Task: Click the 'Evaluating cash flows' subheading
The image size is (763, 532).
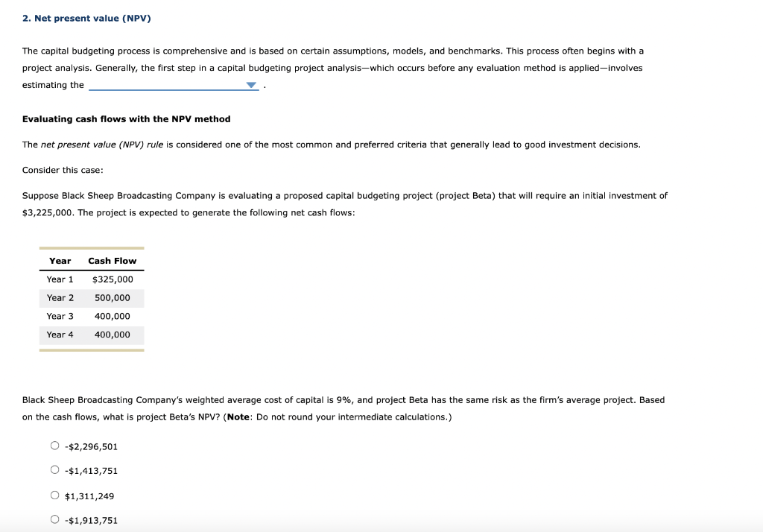Action: point(127,118)
